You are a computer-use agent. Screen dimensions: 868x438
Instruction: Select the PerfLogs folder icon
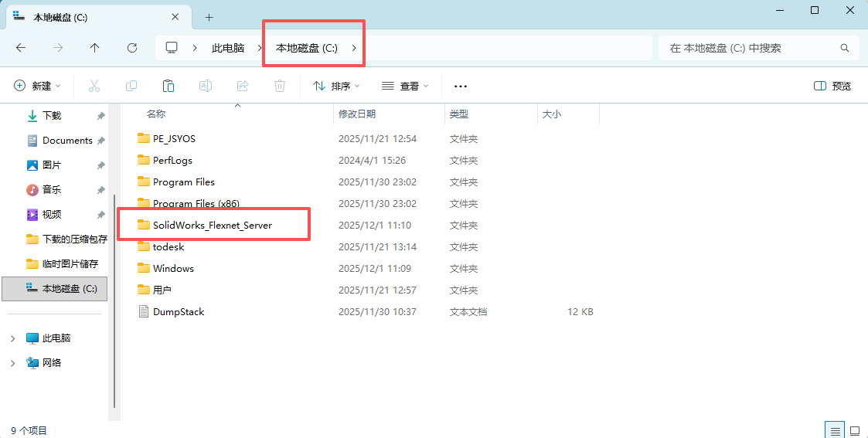(144, 160)
